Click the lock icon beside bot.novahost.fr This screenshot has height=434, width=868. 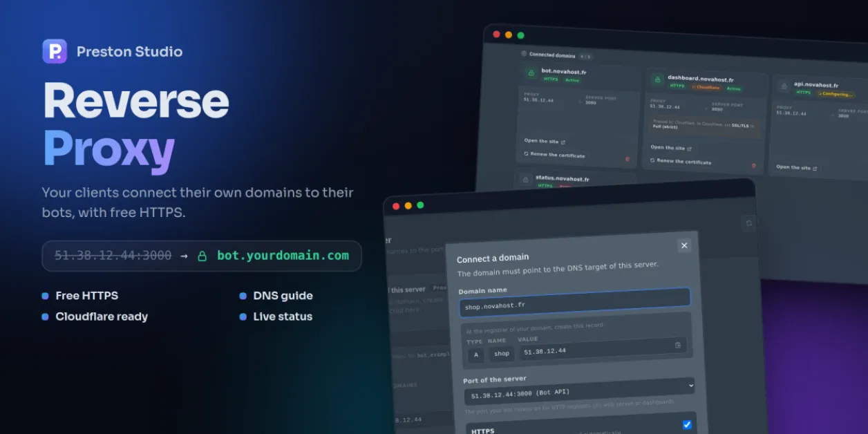(x=531, y=73)
